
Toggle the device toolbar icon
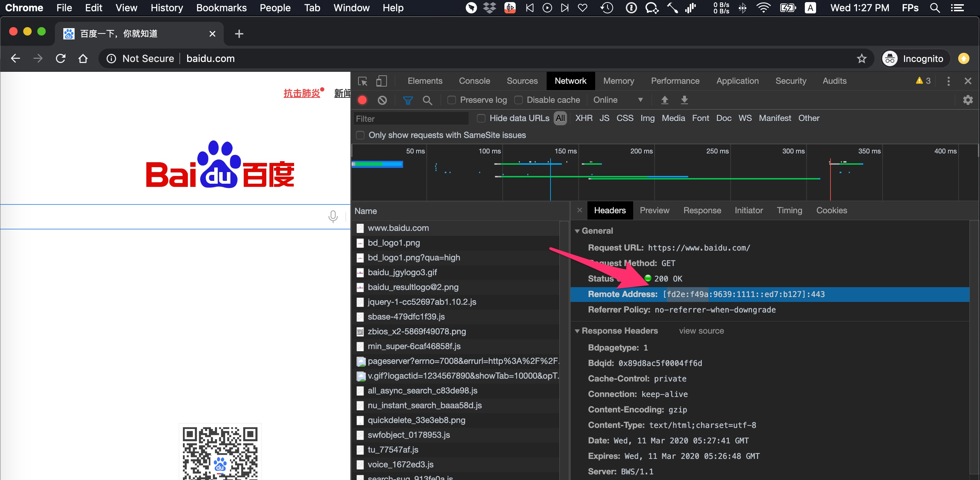tap(381, 81)
